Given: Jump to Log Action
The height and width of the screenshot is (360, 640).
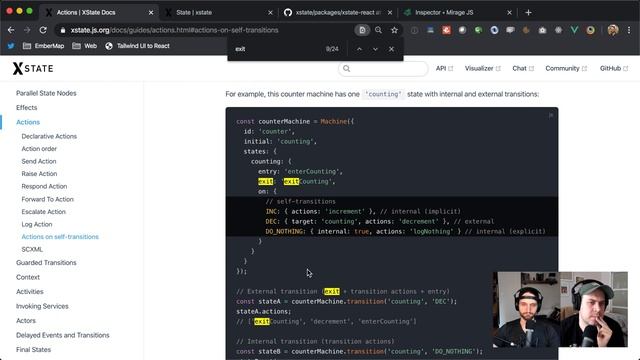Looking at the screenshot, I should click(x=37, y=224).
